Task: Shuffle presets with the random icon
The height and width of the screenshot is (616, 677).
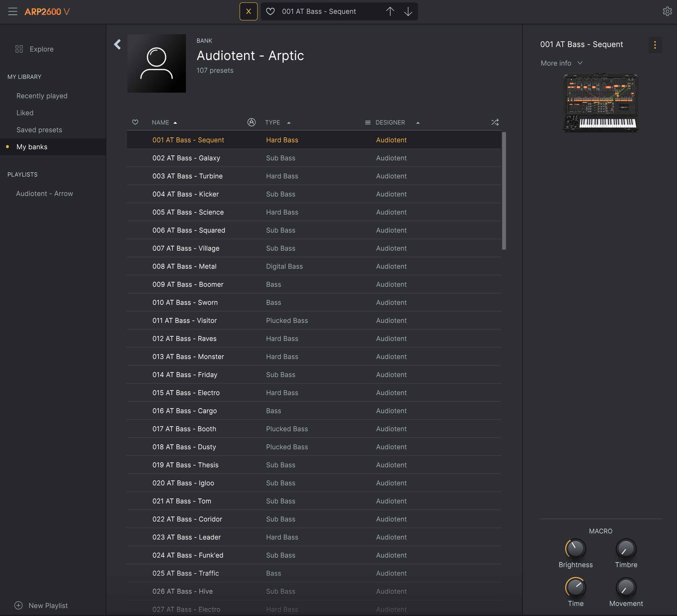Action: (495, 122)
